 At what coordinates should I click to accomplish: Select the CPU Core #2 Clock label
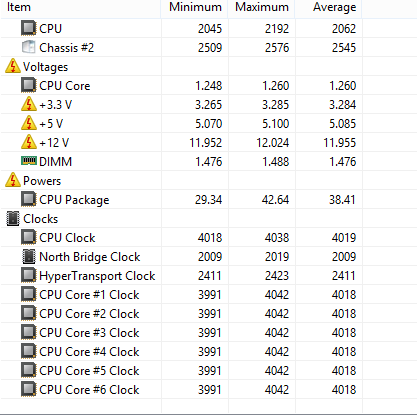point(89,313)
